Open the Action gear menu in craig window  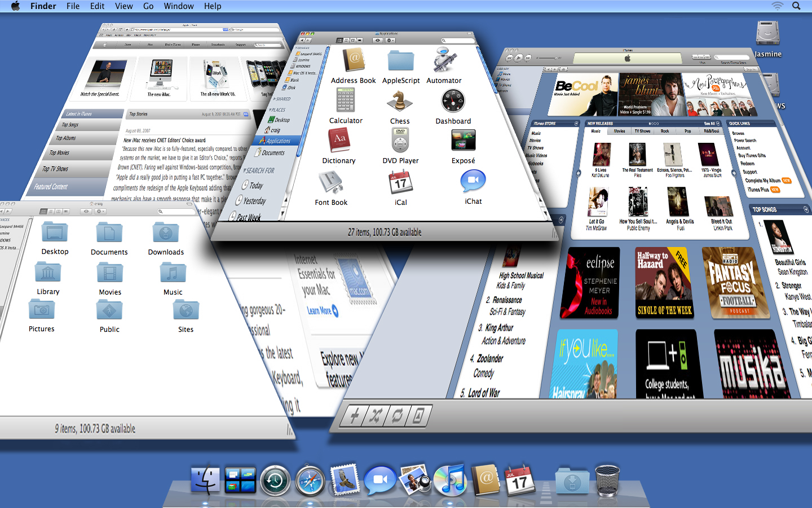[x=100, y=212]
